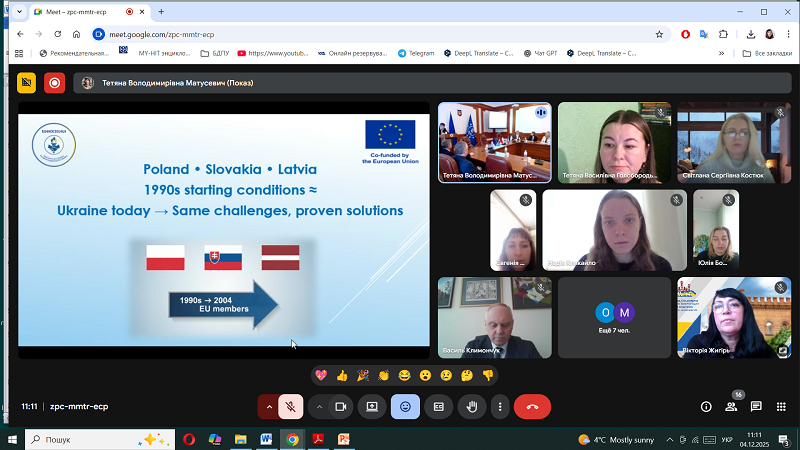The width and height of the screenshot is (800, 450).
Task: Send the thumbs up reaction
Action: click(342, 375)
